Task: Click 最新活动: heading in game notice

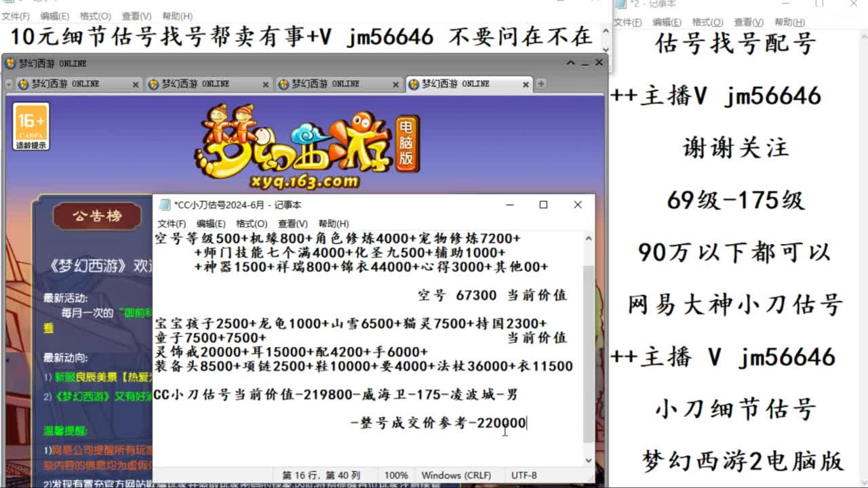Action: pos(65,298)
